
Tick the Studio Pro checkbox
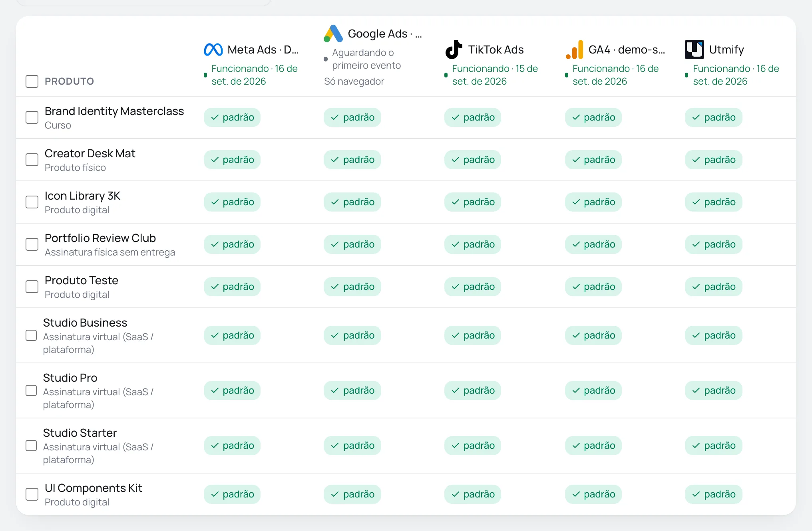tap(31, 390)
